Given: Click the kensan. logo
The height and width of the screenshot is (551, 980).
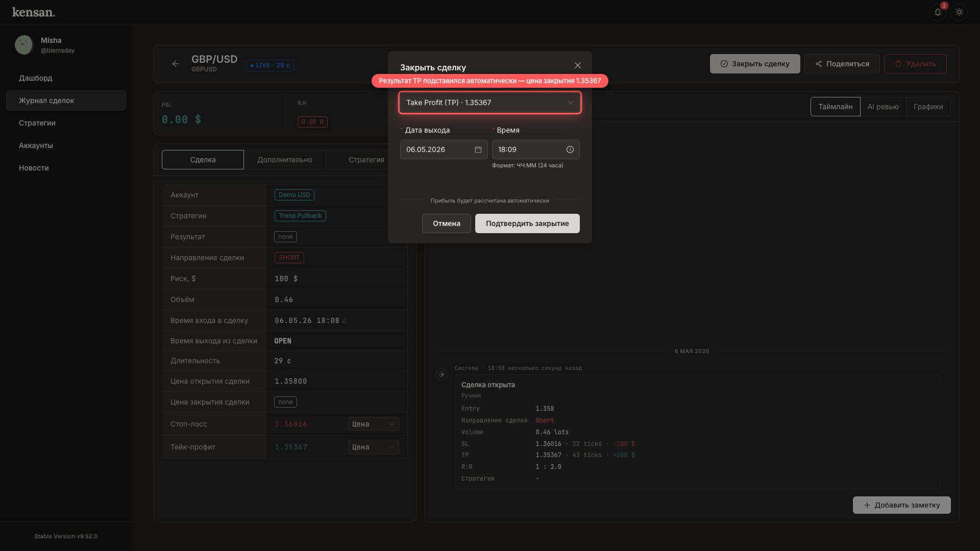Looking at the screenshot, I should pos(34,12).
